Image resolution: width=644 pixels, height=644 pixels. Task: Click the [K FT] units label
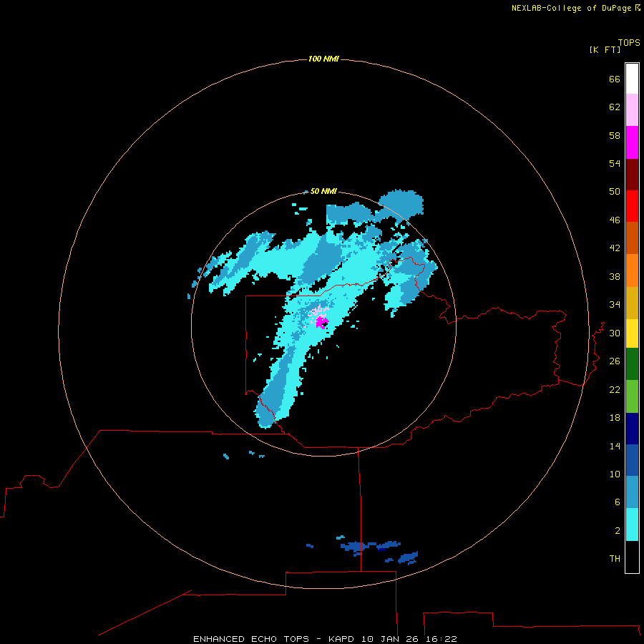(x=605, y=49)
